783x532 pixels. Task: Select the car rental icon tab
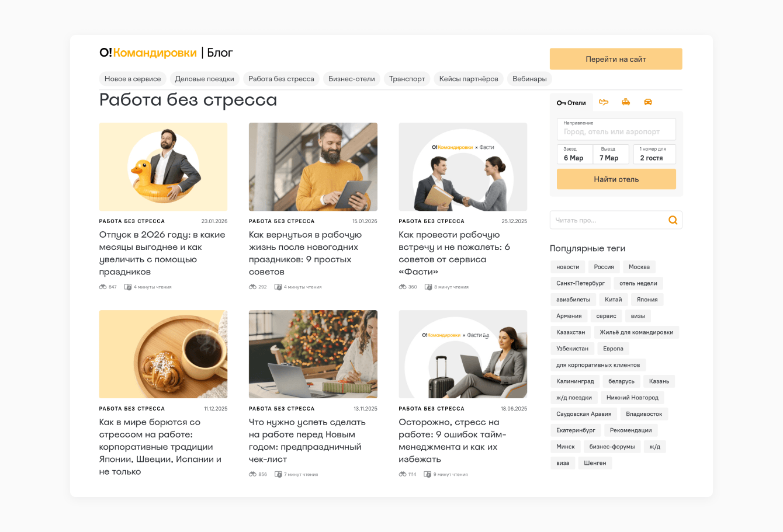[648, 102]
